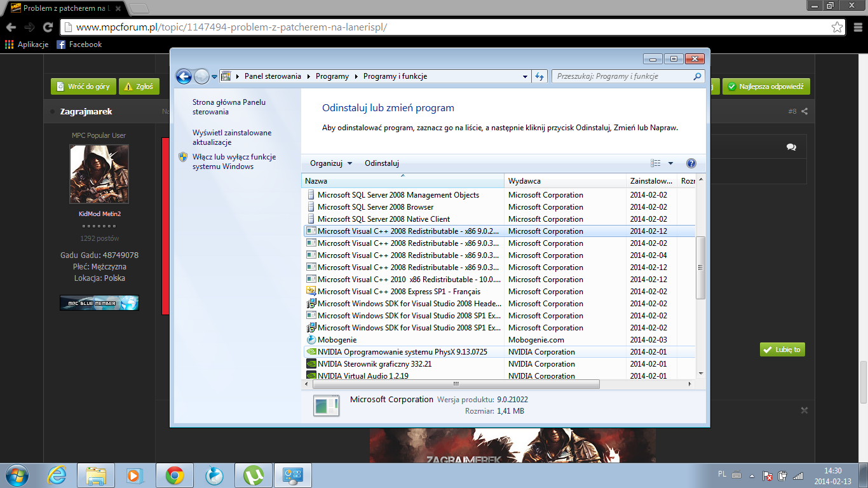Open the Facebook bookmark

(79, 44)
